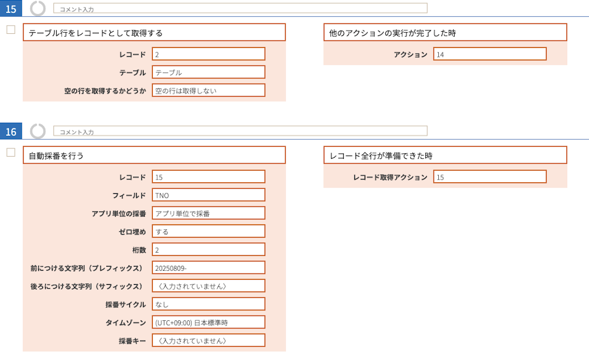Image resolution: width=589 pixels, height=364 pixels.
Task: Click the アクション field with value 14
Action: pos(490,54)
